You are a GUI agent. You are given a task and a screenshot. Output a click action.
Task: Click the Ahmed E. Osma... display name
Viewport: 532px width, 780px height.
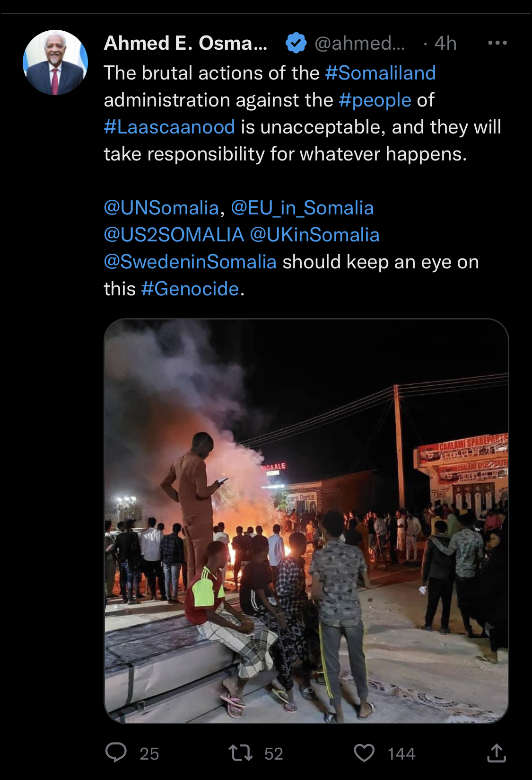(x=185, y=43)
